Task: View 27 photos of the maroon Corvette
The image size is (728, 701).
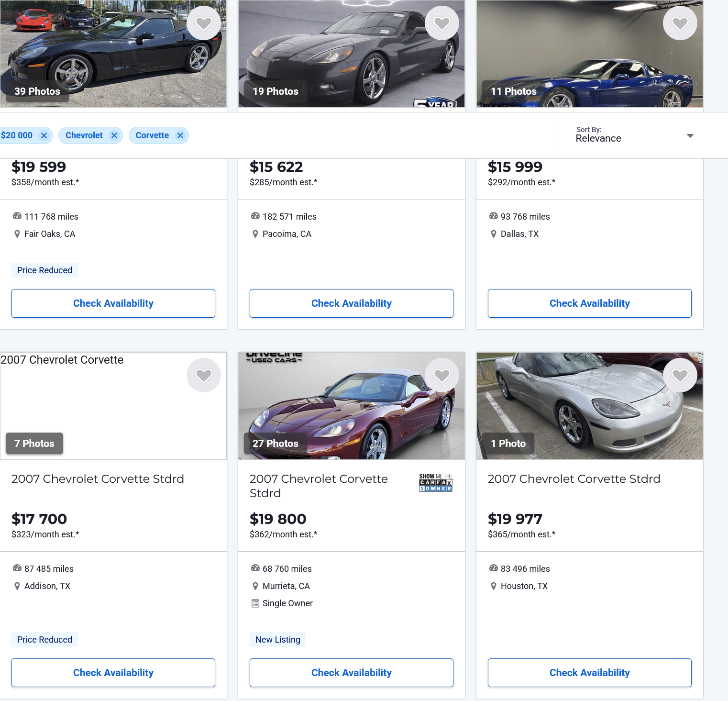Action: pyautogui.click(x=276, y=444)
